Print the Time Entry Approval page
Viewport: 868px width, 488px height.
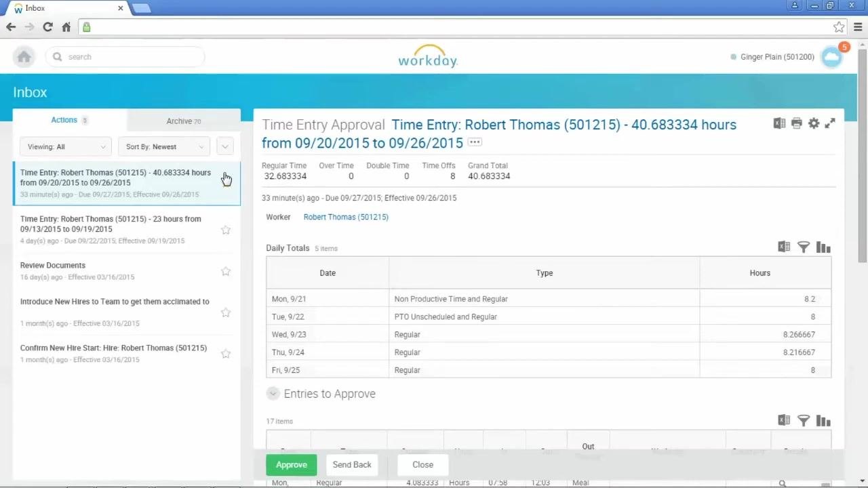pos(796,123)
